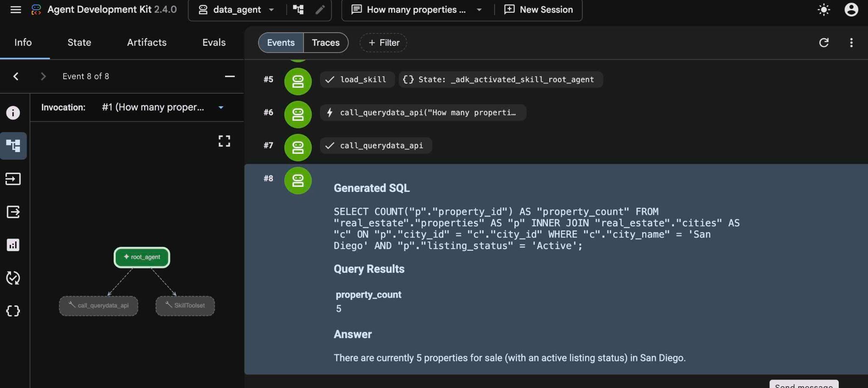Image resolution: width=868 pixels, height=388 pixels.
Task: Switch to the Evals tab
Action: tap(214, 42)
